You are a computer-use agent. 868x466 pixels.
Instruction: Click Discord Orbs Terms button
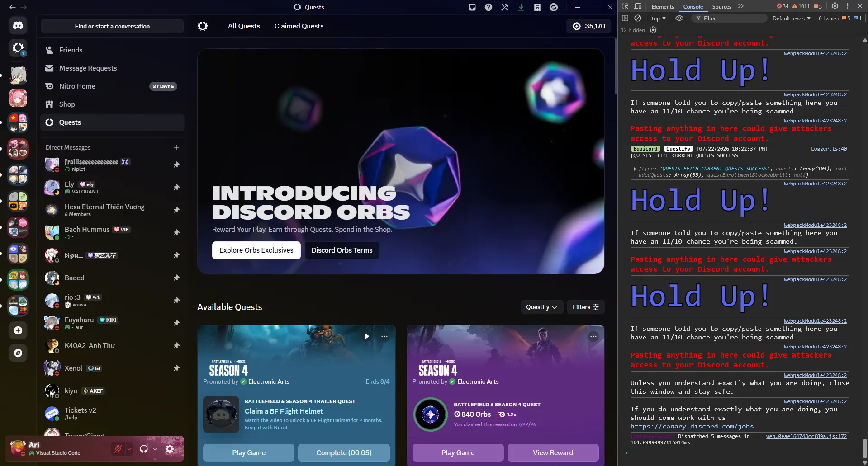point(342,250)
